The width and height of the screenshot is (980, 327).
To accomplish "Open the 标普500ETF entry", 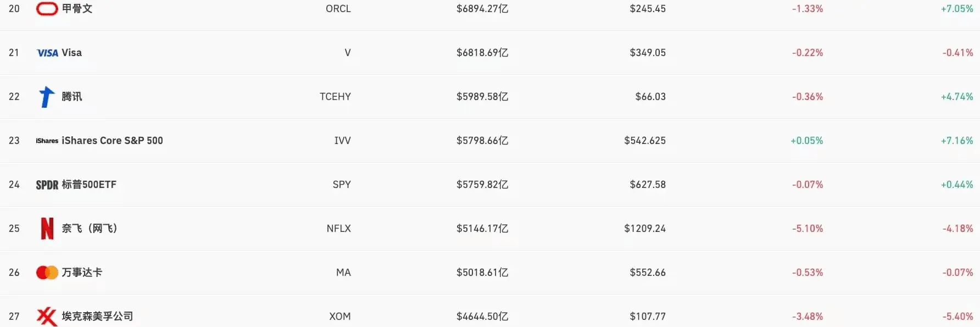I will [x=89, y=185].
